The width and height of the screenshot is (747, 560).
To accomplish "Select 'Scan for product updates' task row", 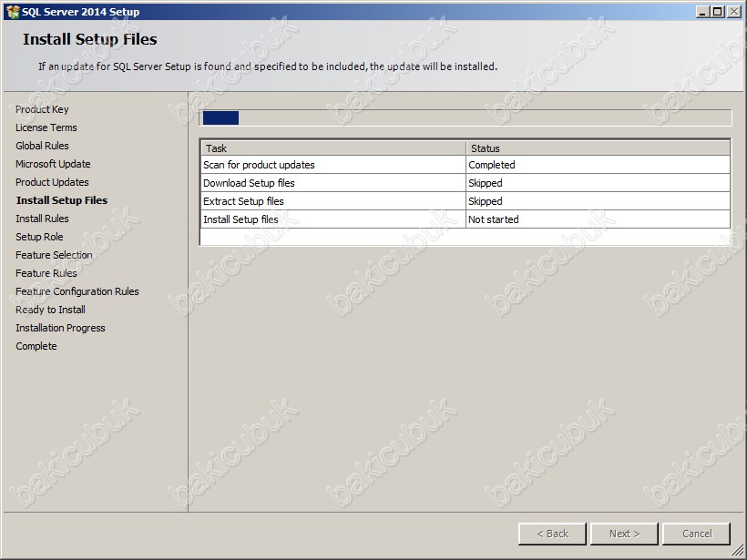I will click(465, 165).
